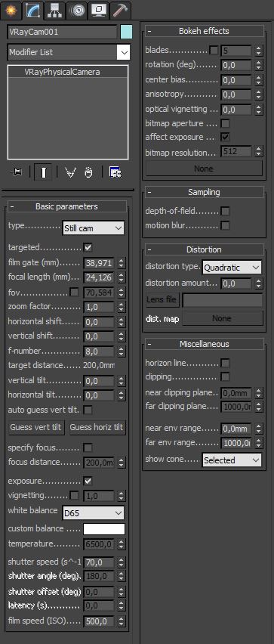
Task: Toggle the targeted checkbox
Action: coord(88,247)
